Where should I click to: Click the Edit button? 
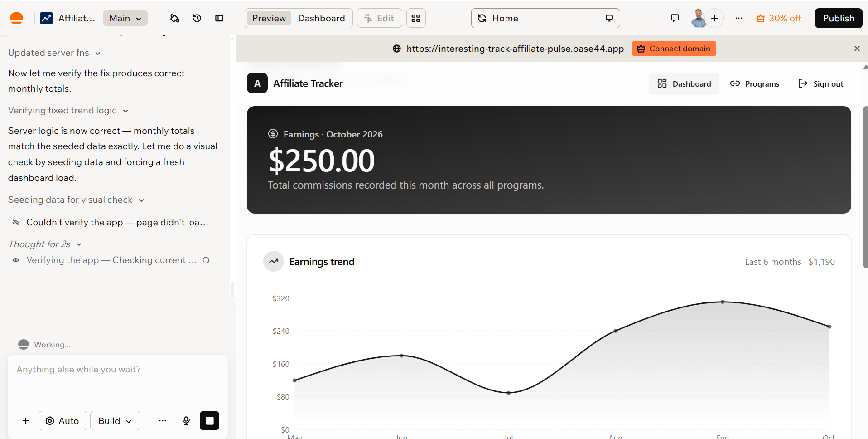(380, 18)
